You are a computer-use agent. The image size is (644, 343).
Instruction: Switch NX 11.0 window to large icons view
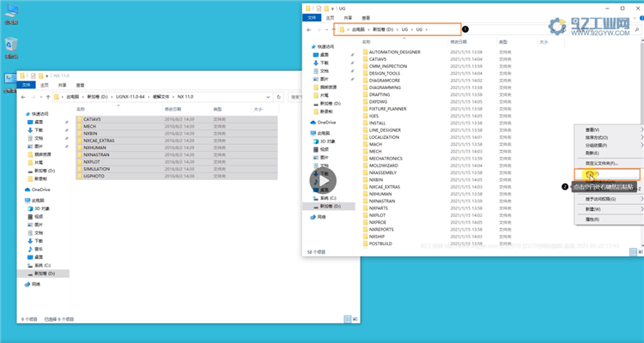[355, 319]
